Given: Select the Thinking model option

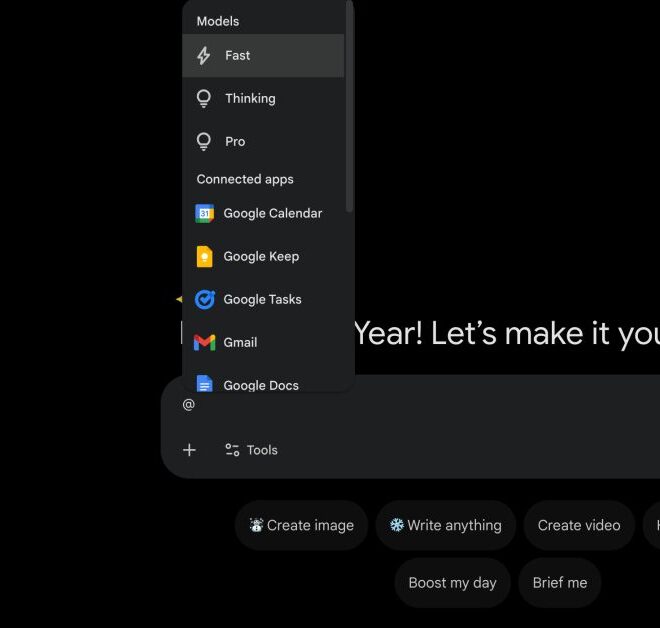Looking at the screenshot, I should [263, 98].
